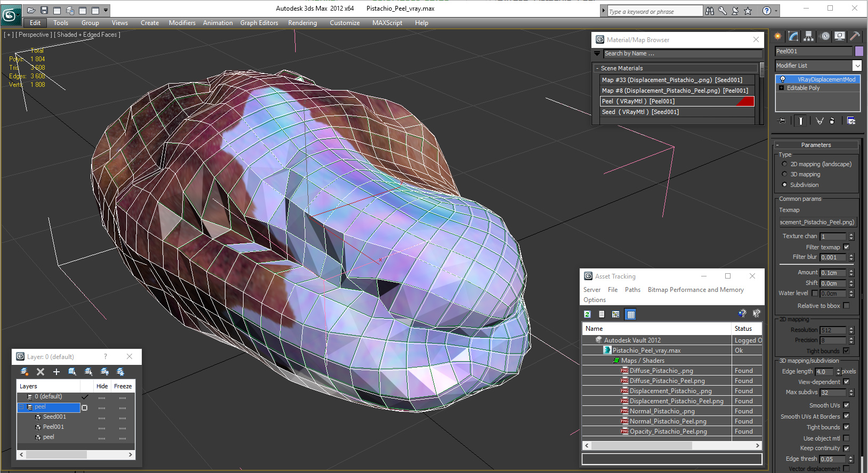Click the Peel001 object color swatch
This screenshot has height=473, width=868.
(x=859, y=51)
